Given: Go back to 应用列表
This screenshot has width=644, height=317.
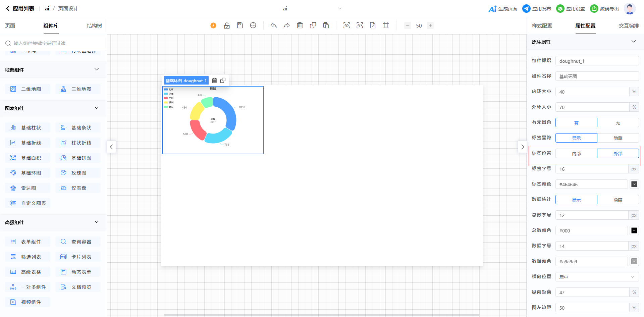Looking at the screenshot, I should coord(20,9).
